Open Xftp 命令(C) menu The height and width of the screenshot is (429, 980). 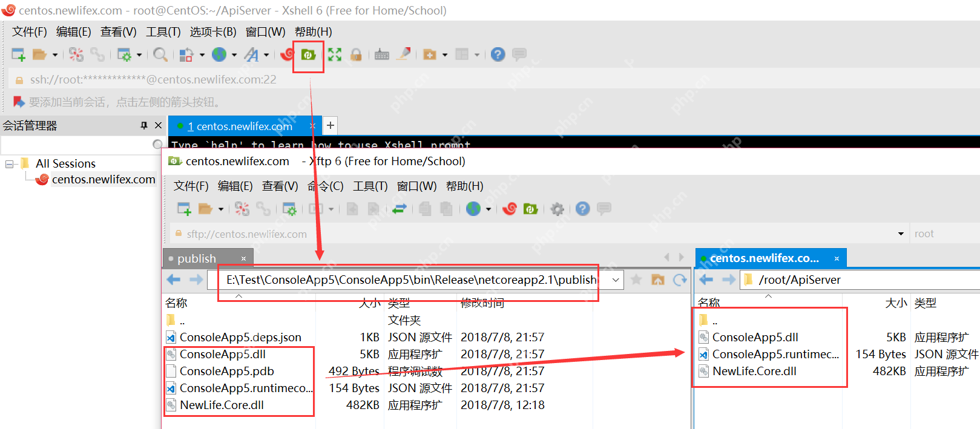326,186
